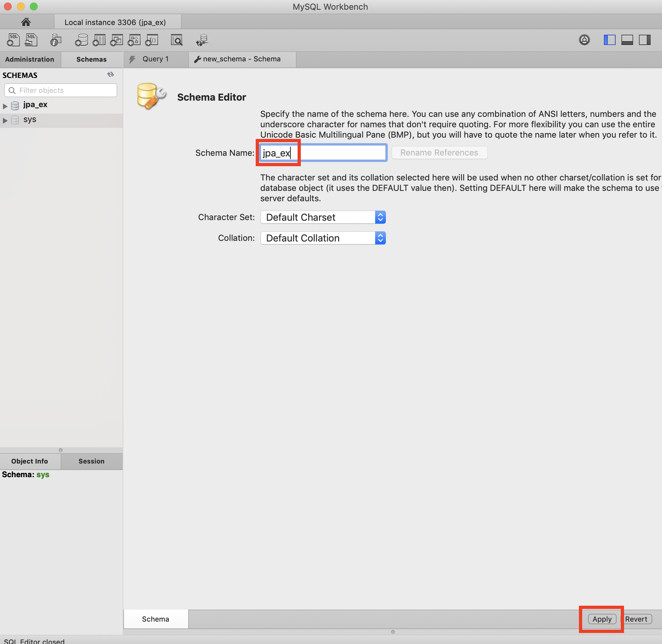The image size is (662, 644).
Task: Toggle the right sidebar panel
Action: (644, 40)
